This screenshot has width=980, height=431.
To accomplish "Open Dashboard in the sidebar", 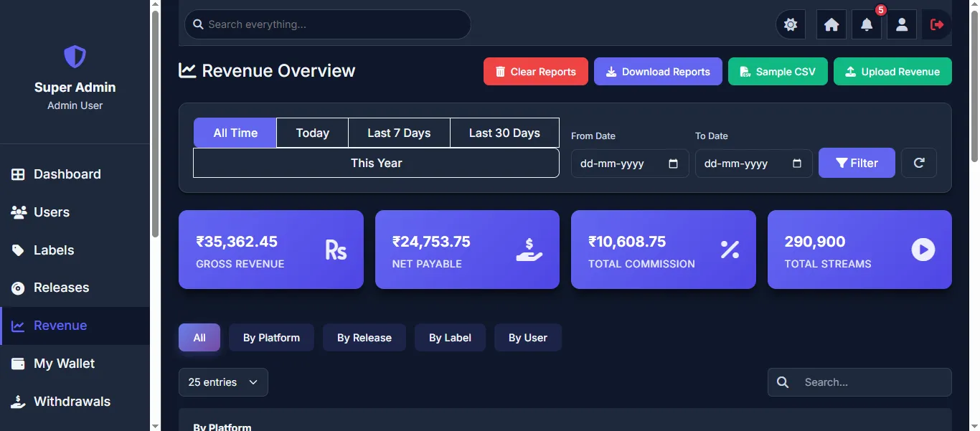I will tap(75, 174).
